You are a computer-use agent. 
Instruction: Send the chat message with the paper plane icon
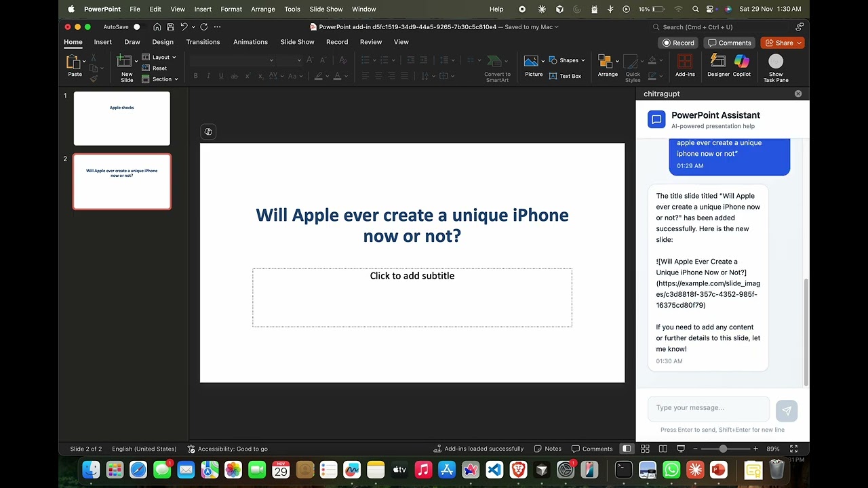(787, 411)
